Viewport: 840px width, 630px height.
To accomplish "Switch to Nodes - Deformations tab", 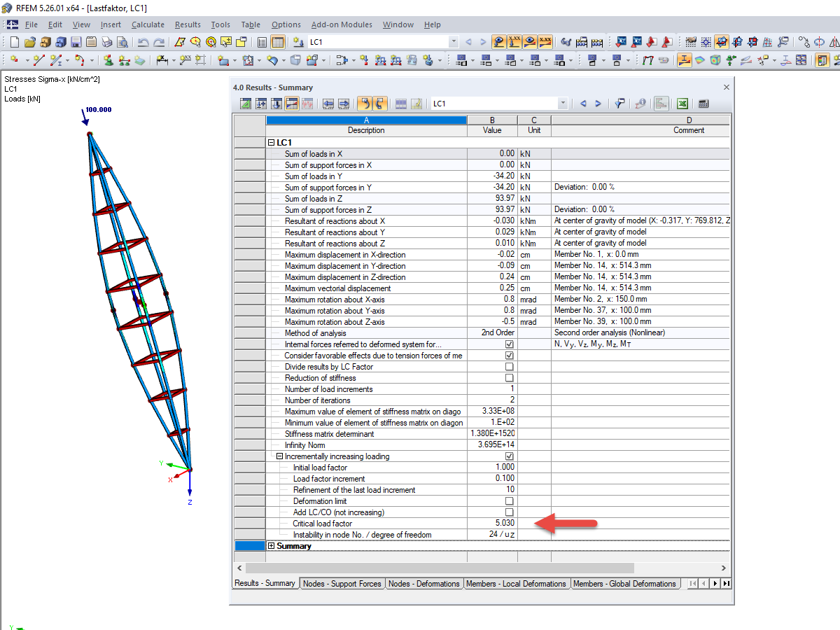I will (423, 584).
